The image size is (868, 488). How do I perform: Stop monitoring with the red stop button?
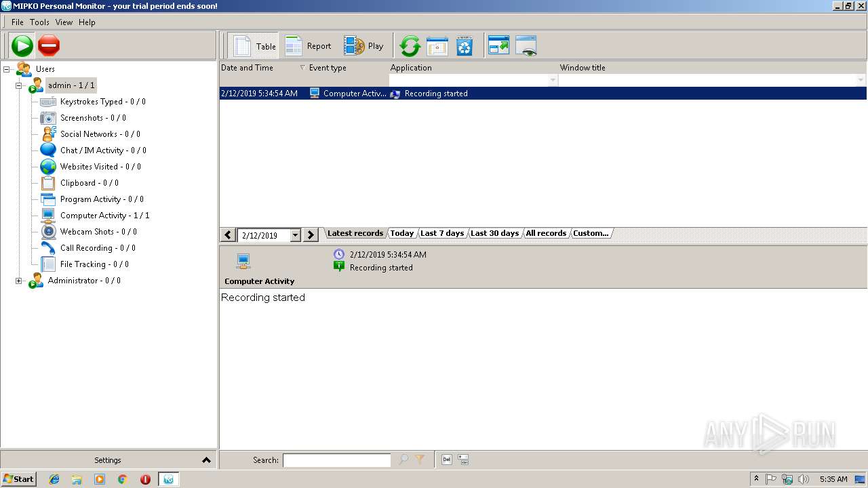coord(49,46)
